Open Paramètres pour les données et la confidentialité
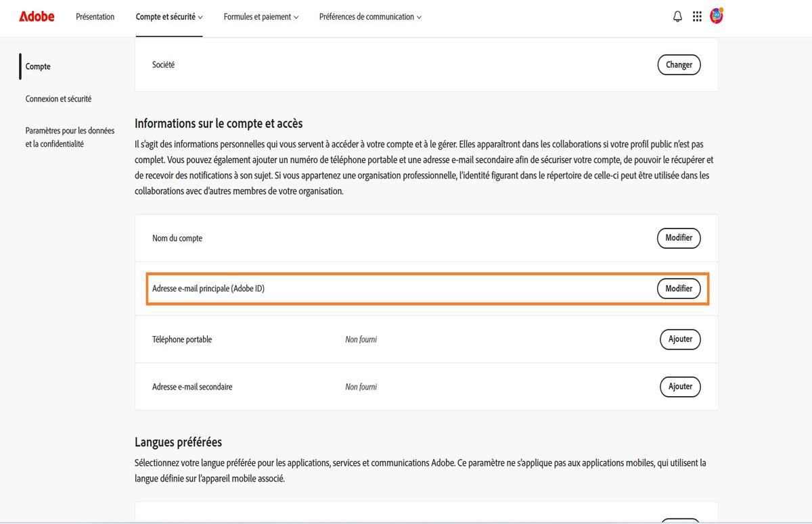Screen dimensions: 812x524 70,137
